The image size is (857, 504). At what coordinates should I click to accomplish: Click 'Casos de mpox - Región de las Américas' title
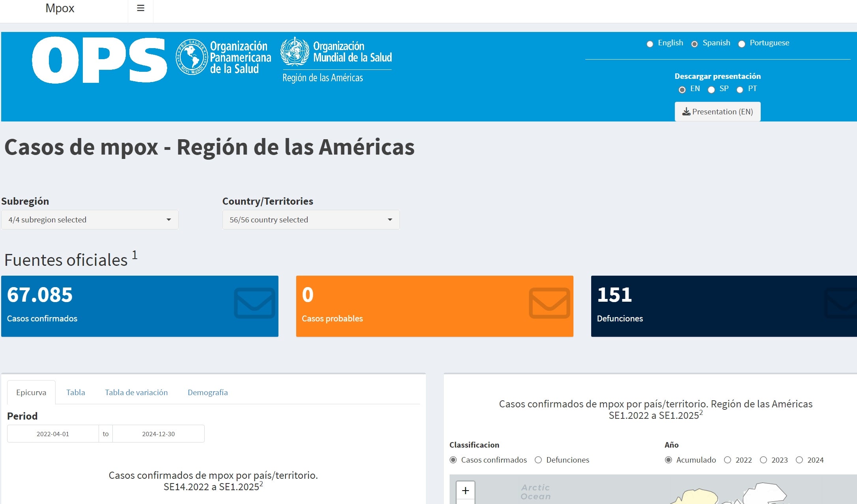click(x=209, y=147)
